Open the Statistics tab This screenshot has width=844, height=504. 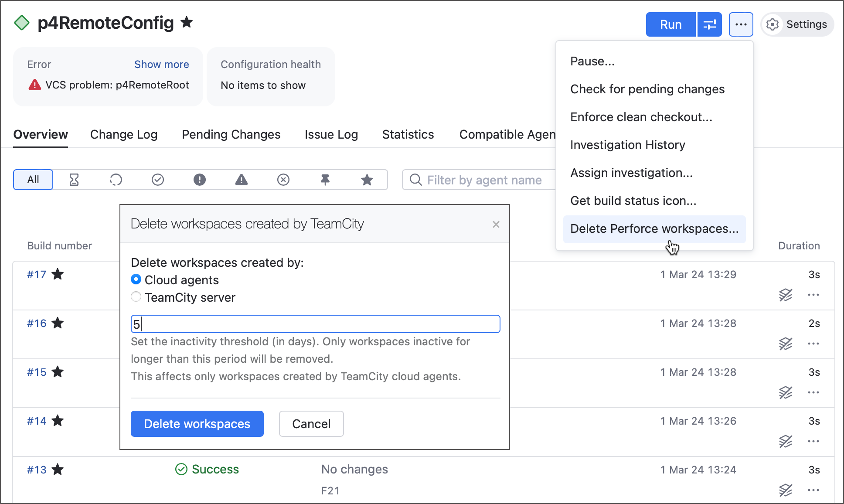point(408,134)
